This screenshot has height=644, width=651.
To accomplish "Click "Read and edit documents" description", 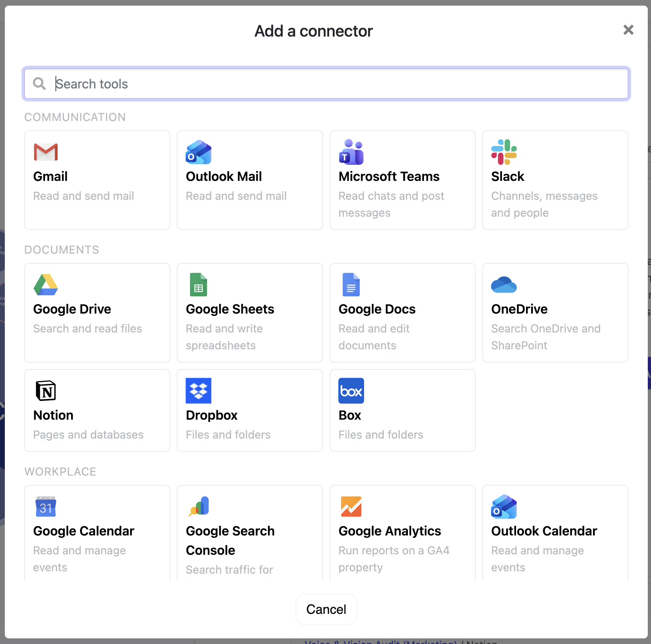I will [x=374, y=337].
